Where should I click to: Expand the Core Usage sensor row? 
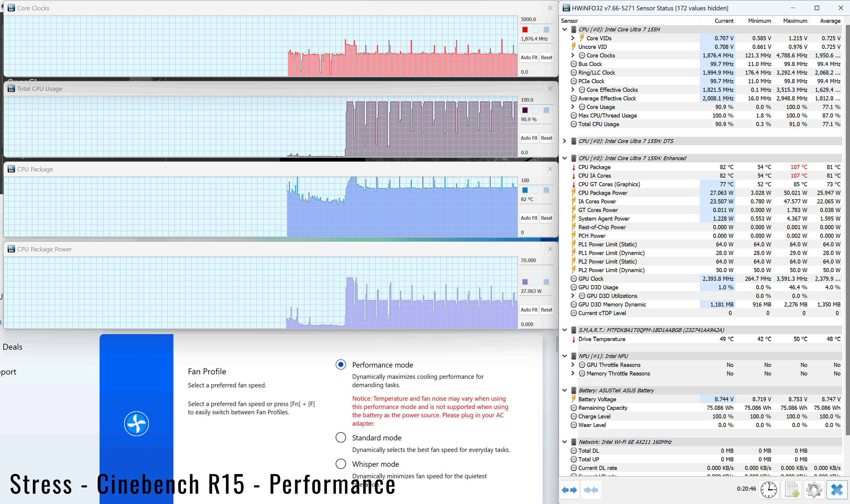pos(573,107)
